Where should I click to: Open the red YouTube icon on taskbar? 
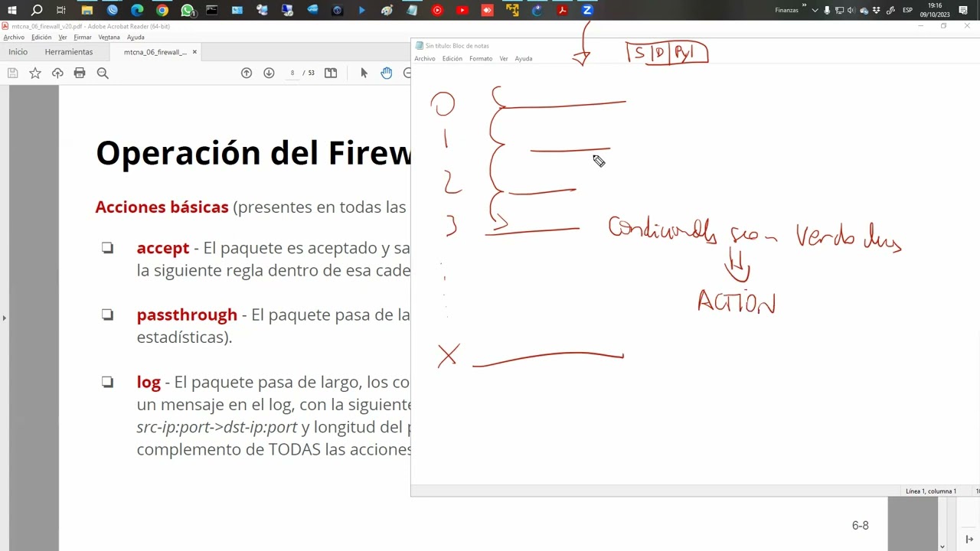pos(462,10)
